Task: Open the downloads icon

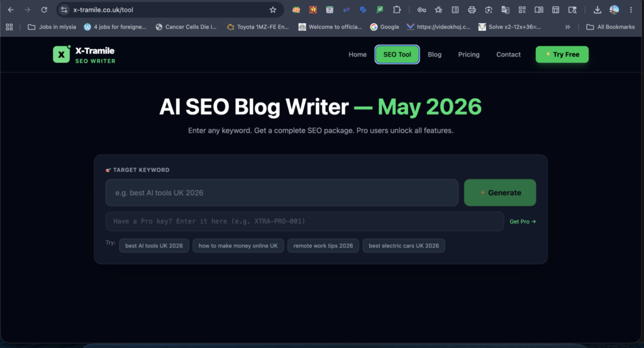Action: click(x=597, y=10)
